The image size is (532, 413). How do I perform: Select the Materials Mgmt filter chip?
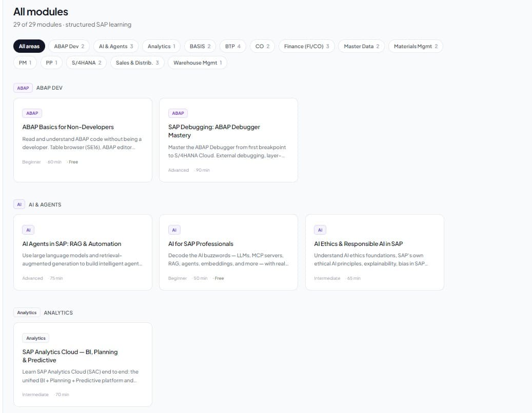(x=416, y=46)
